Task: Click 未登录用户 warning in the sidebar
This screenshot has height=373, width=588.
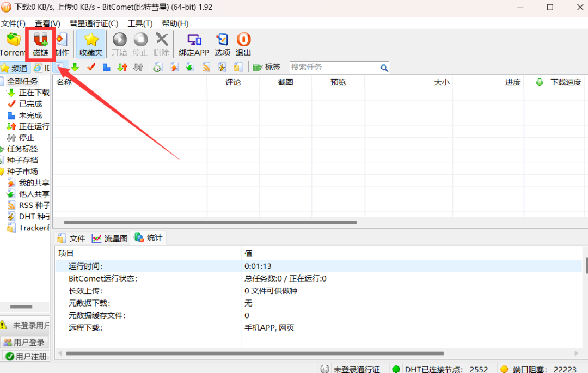Action: [x=24, y=326]
